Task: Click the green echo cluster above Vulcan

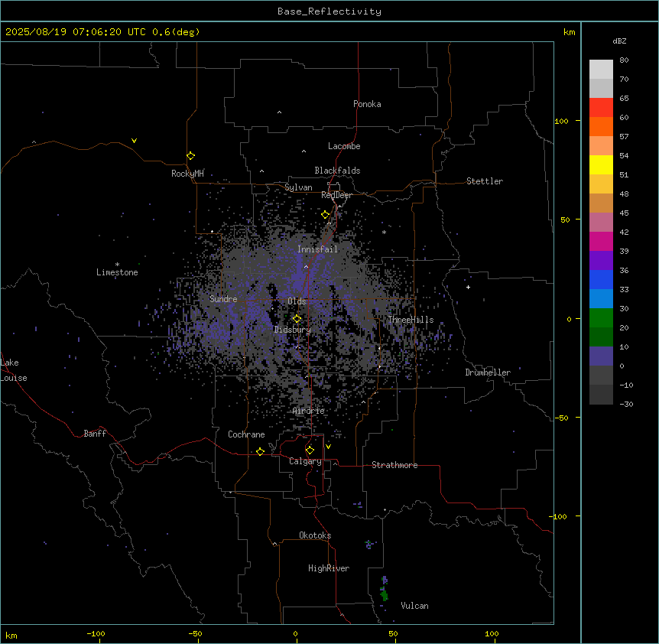Action: tap(384, 594)
